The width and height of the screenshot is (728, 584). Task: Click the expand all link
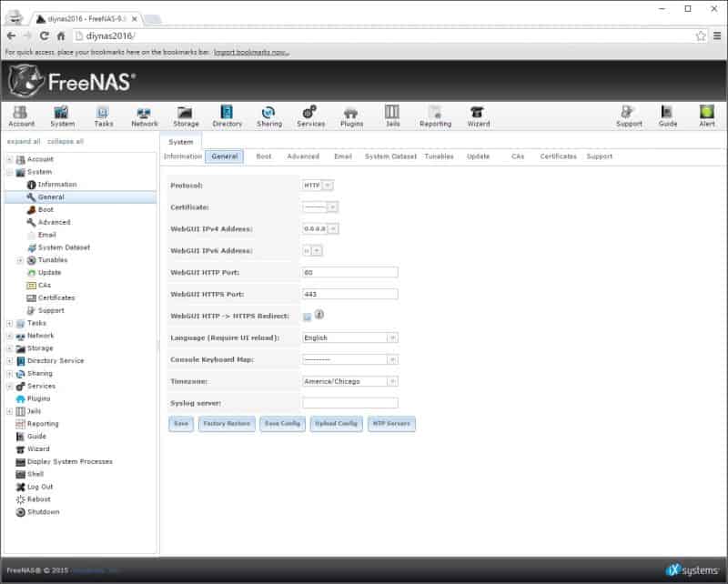pyautogui.click(x=24, y=141)
